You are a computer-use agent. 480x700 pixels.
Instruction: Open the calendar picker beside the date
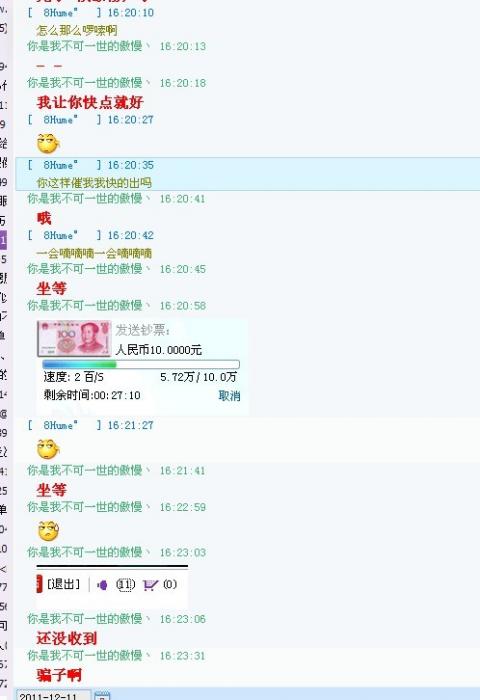tap(102, 696)
